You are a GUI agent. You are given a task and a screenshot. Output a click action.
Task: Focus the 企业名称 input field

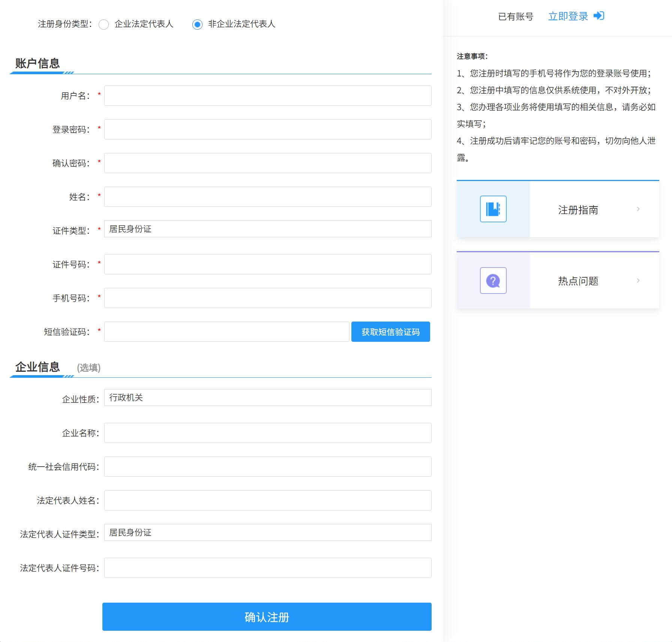tap(268, 433)
